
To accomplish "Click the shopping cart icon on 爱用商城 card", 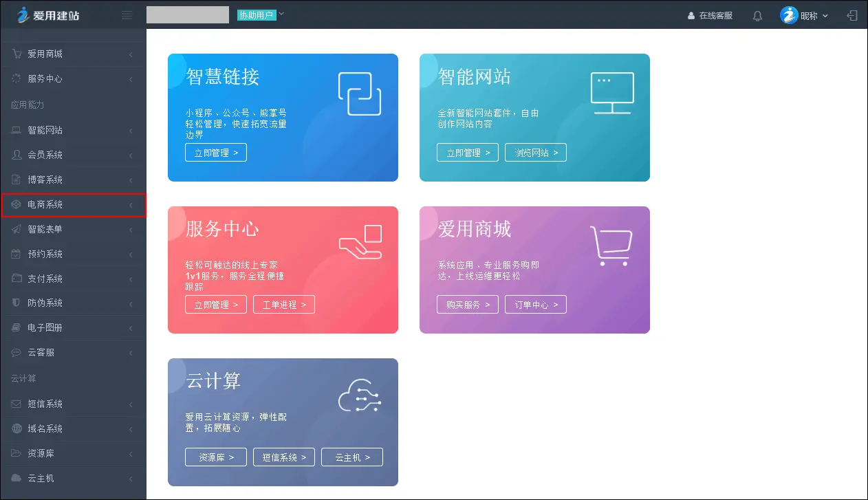I will tap(611, 246).
